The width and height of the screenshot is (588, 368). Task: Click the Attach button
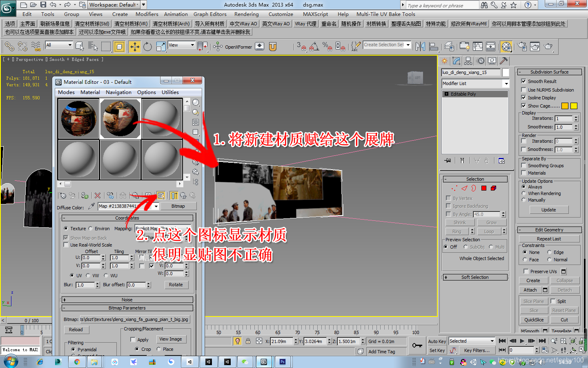530,290
